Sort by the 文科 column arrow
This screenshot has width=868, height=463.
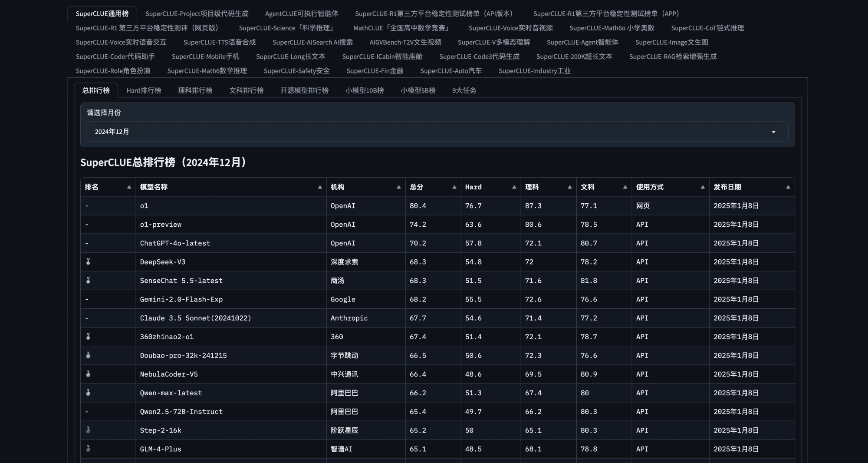click(625, 187)
